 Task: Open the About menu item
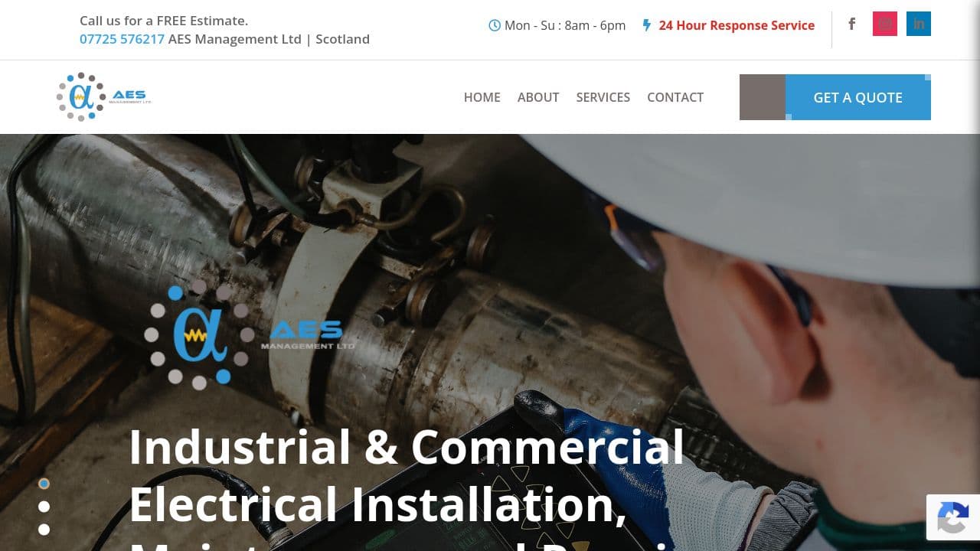coord(538,97)
